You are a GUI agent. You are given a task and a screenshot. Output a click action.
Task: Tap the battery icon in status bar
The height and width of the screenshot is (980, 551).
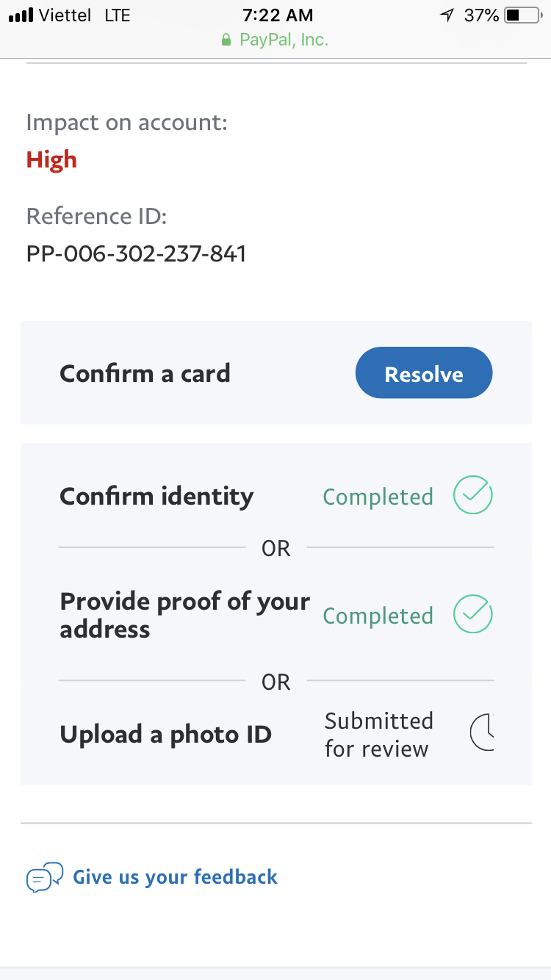(522, 15)
